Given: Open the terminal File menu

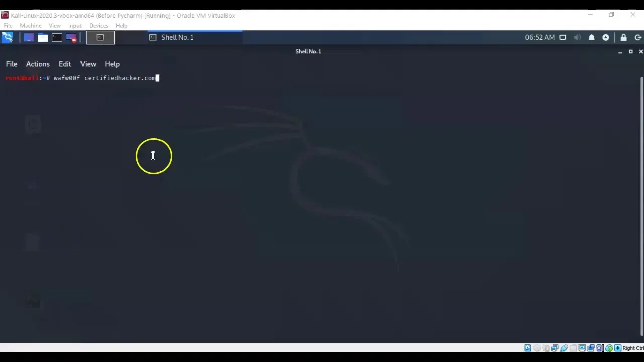Looking at the screenshot, I should 12,64.
